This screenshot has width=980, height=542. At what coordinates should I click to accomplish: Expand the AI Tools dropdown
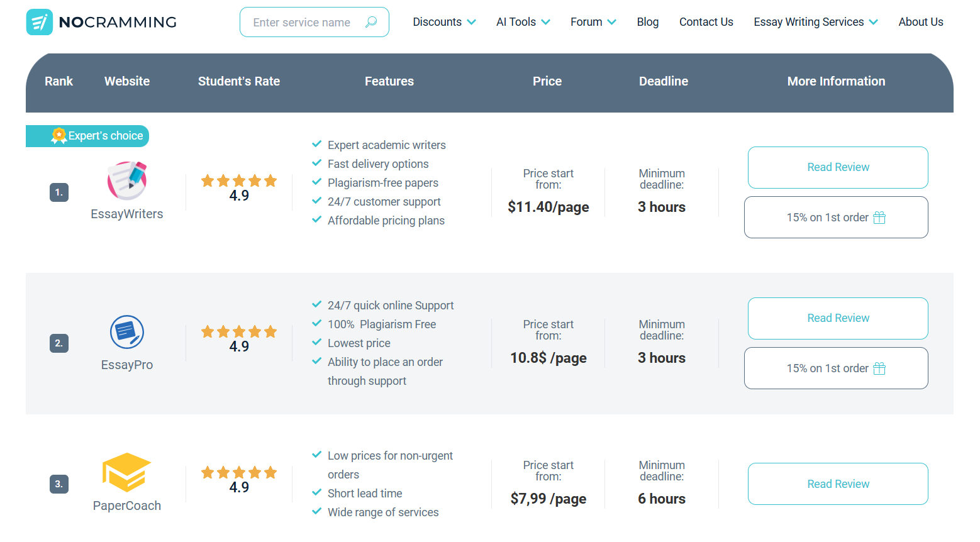click(x=523, y=22)
